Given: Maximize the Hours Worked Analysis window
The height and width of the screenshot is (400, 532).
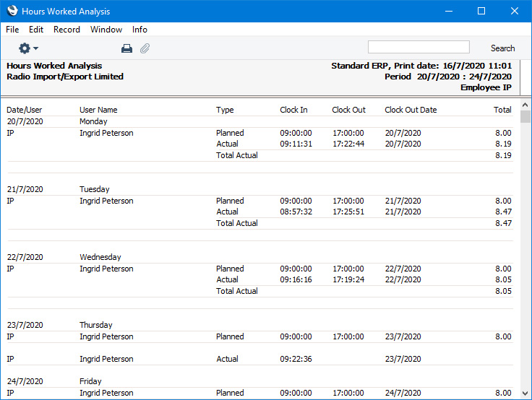Looking at the screenshot, I should (x=481, y=11).
